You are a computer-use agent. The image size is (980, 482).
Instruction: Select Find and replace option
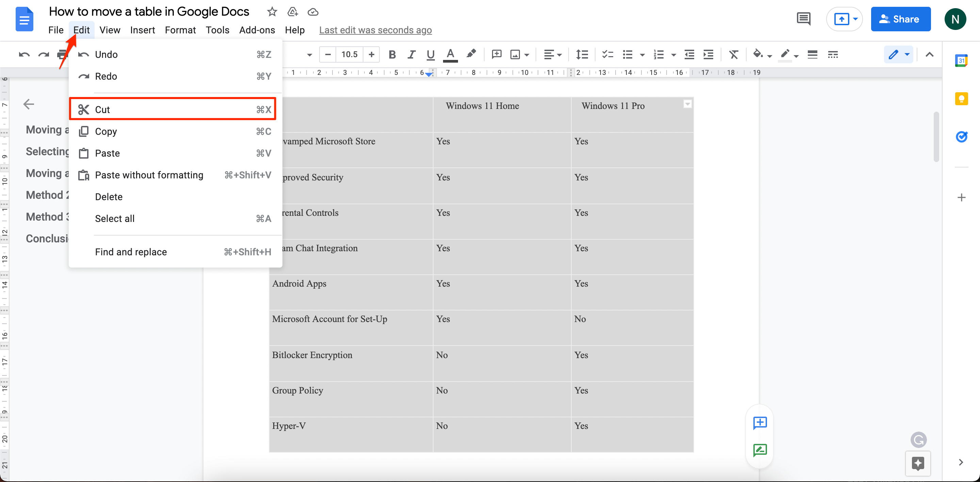pos(131,252)
